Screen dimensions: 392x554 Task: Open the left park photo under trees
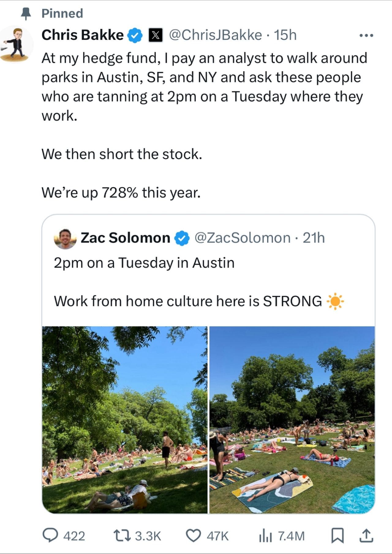[125, 420]
